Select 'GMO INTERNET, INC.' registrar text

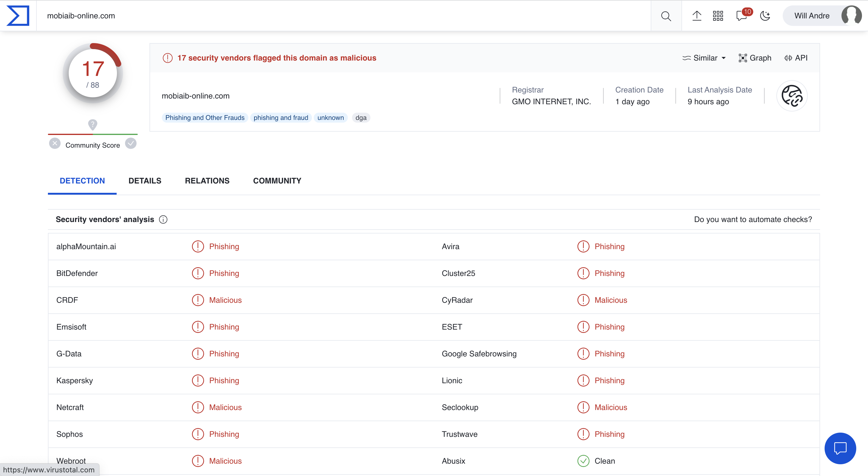click(x=551, y=102)
